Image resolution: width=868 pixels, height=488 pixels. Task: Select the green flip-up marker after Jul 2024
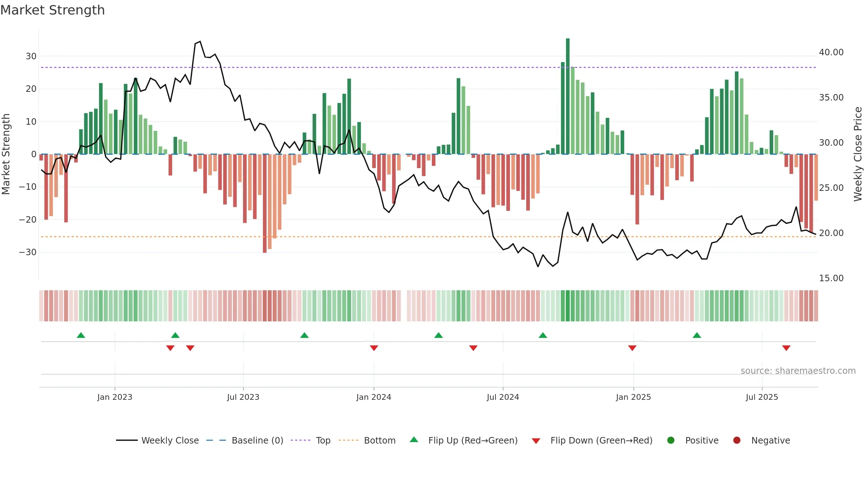(543, 335)
